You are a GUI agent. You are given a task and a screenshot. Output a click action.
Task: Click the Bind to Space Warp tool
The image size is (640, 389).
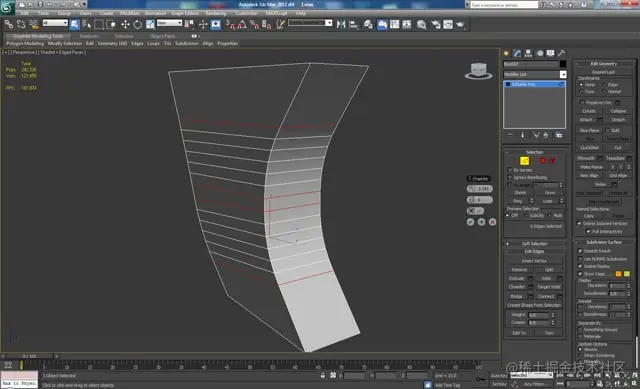pyautogui.click(x=34, y=24)
